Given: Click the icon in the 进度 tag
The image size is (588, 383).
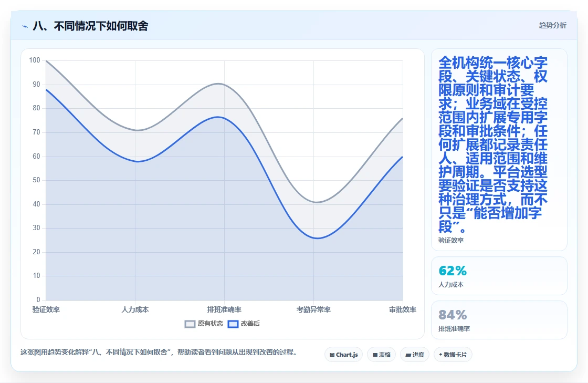Looking at the screenshot, I should [408, 355].
